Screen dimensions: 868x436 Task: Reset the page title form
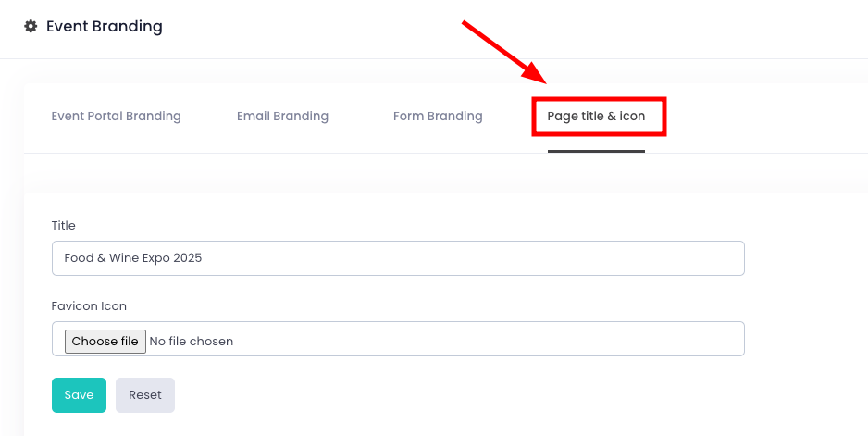145,395
